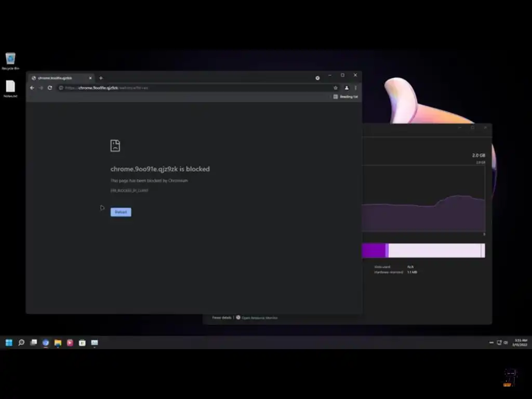The width and height of the screenshot is (532, 399).
Task: Maximize the Chromium window
Action: (343, 75)
